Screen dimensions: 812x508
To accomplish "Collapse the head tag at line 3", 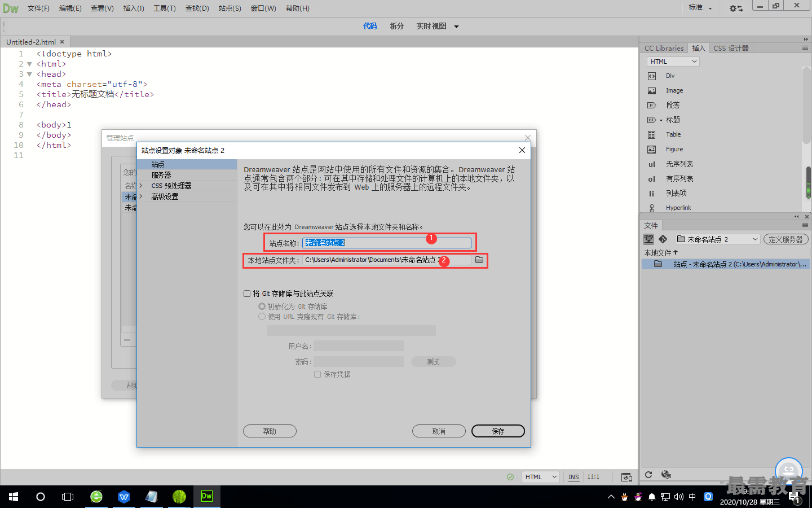I will pos(29,75).
